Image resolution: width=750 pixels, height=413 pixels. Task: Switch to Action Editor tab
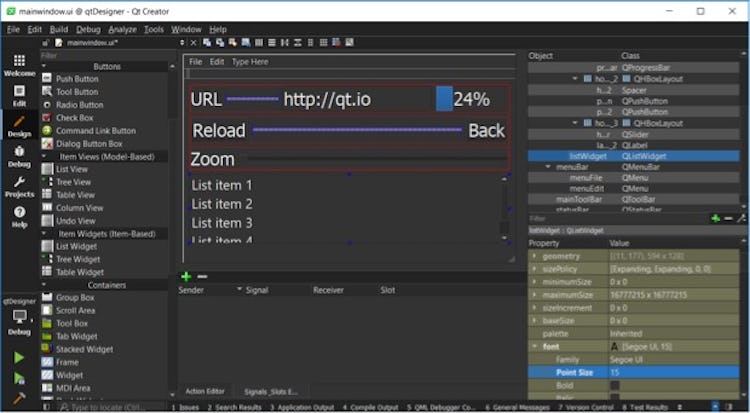click(x=205, y=391)
